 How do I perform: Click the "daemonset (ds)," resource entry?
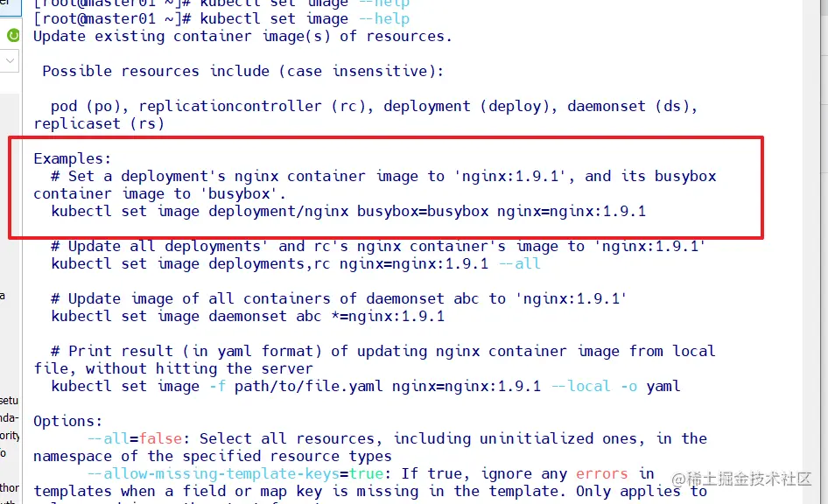632,106
